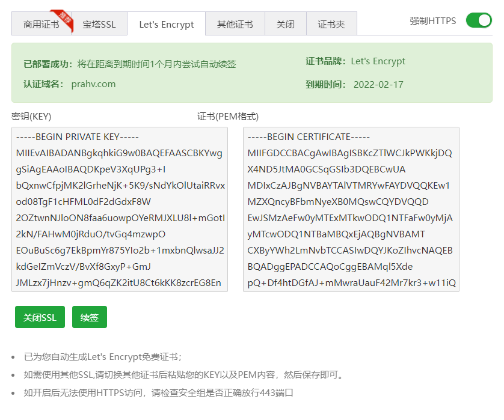Click the note about 切换其他证书 and pasting KEY
Viewport: 504px width, 420px height.
click(183, 375)
